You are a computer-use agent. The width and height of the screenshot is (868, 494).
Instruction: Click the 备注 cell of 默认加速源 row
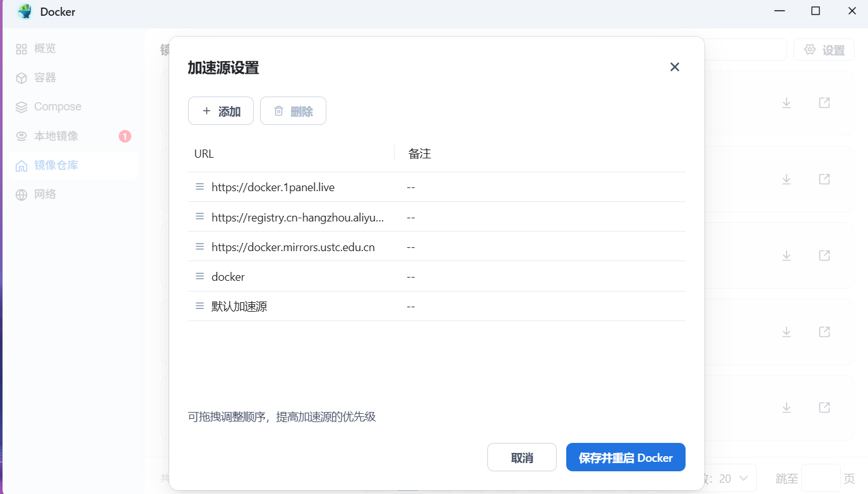coord(411,307)
